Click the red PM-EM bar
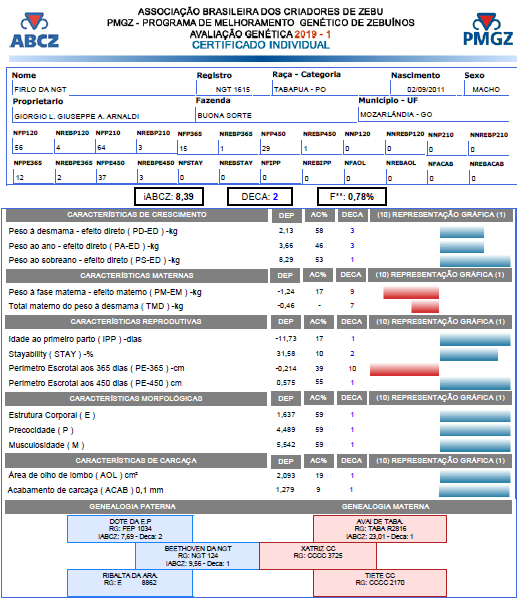 pos(411,293)
